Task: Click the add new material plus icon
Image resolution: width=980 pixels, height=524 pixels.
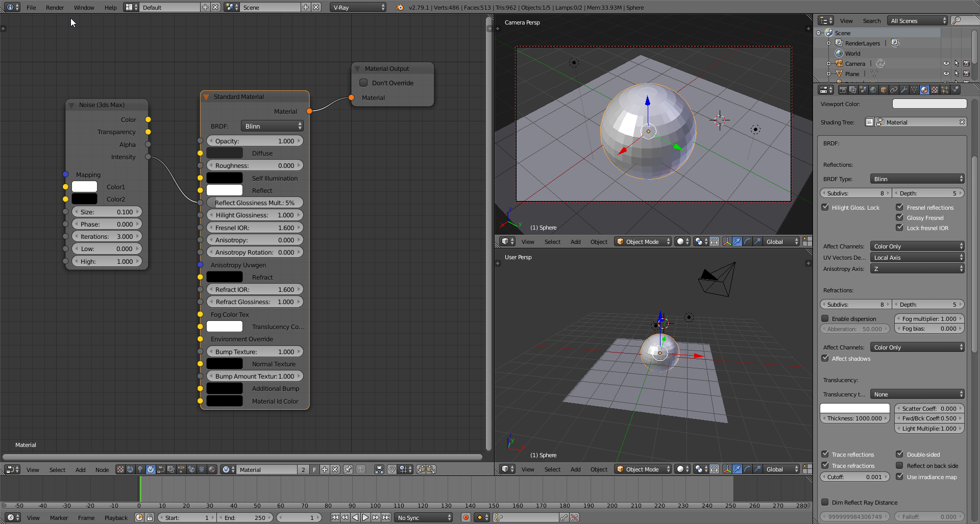Action: pyautogui.click(x=325, y=469)
